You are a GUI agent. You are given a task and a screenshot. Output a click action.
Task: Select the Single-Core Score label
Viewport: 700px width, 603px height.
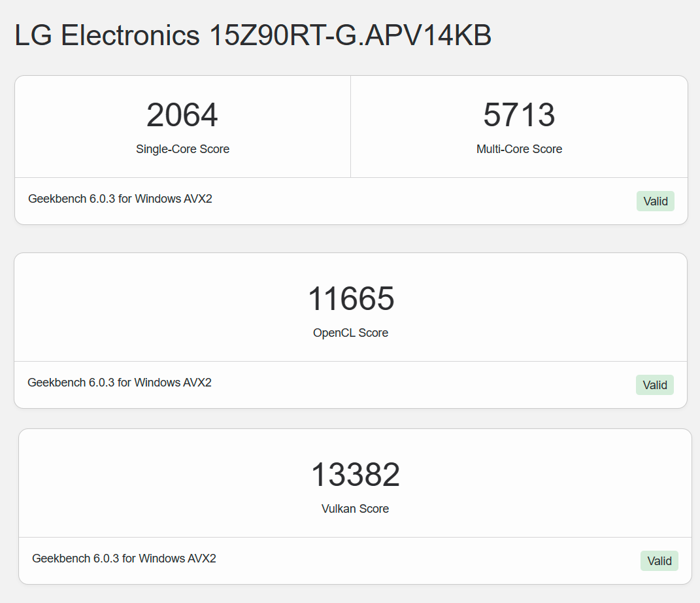[x=182, y=149]
